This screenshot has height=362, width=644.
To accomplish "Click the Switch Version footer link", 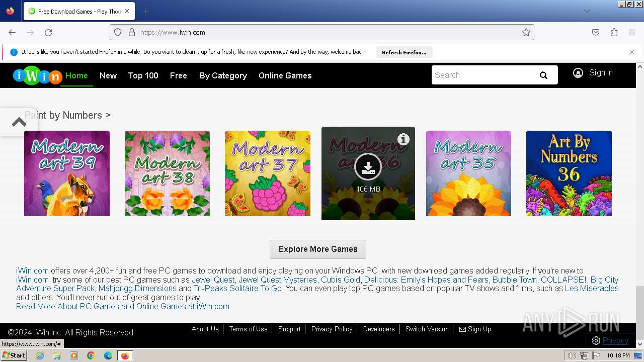I will [427, 329].
